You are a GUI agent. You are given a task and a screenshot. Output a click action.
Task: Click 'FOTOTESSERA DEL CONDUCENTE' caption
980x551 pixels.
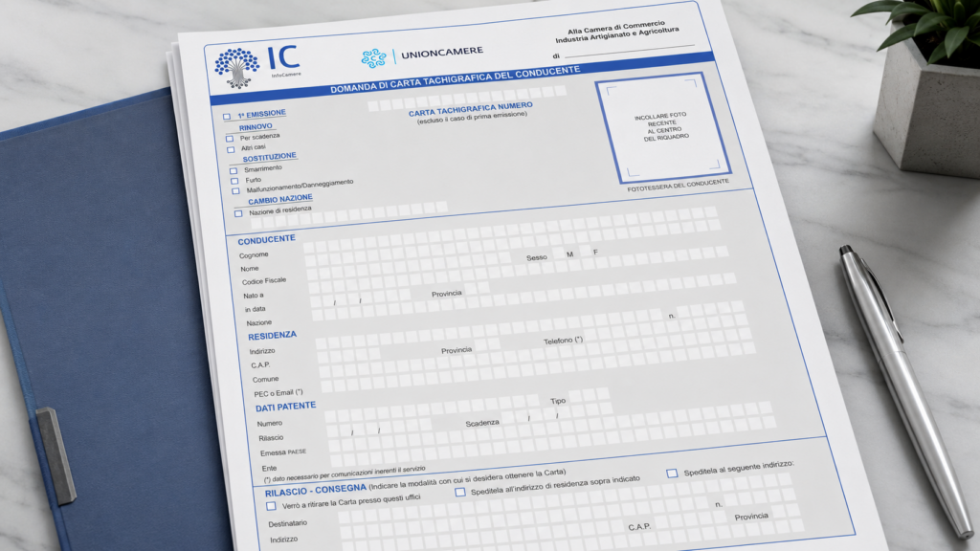click(x=679, y=185)
